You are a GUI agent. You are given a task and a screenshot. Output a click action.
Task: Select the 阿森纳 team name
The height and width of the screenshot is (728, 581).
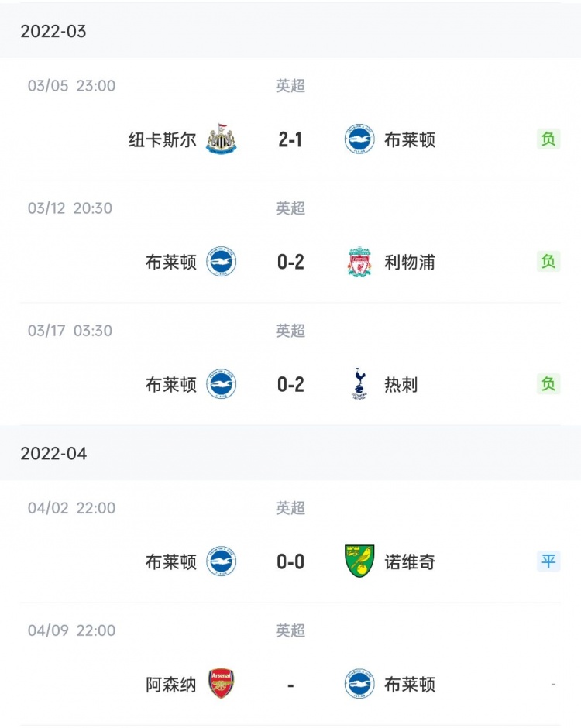(171, 685)
